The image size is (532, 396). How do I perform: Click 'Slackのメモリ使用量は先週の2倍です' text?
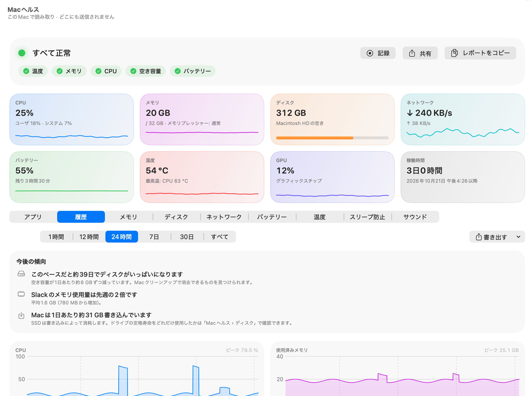(x=84, y=295)
